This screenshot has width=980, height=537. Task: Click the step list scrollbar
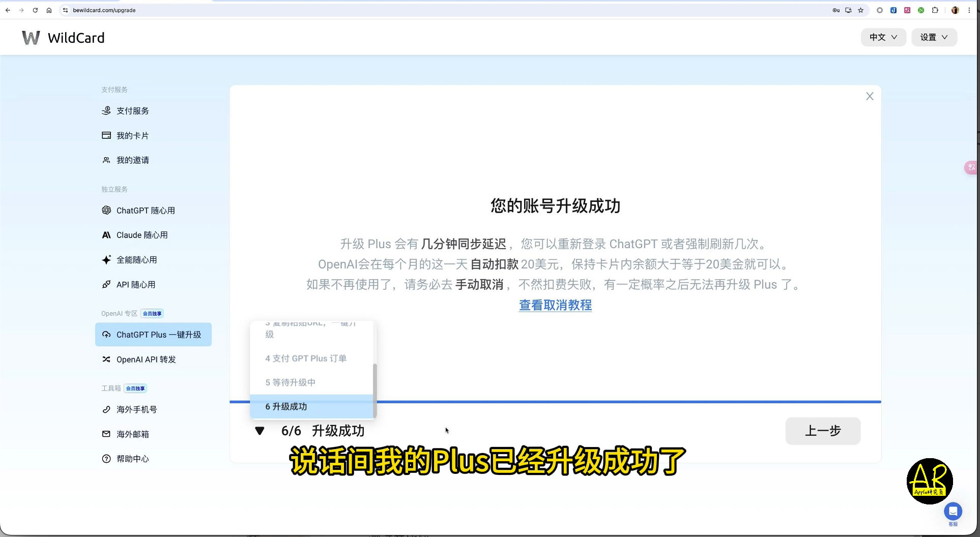pos(375,391)
